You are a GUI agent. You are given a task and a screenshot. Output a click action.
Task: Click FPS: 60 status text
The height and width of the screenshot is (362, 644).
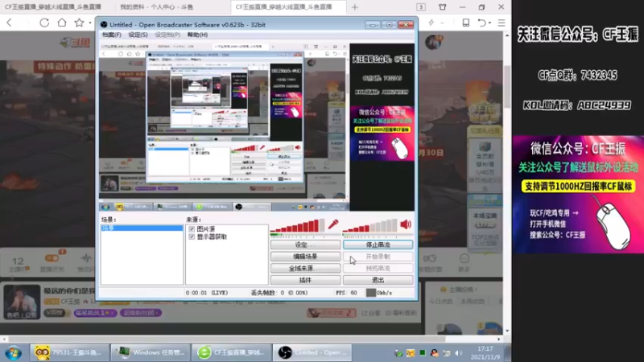click(x=346, y=293)
